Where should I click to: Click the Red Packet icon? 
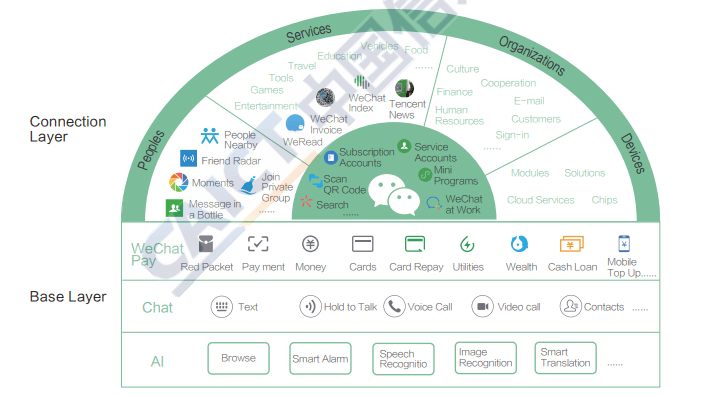pyautogui.click(x=206, y=243)
